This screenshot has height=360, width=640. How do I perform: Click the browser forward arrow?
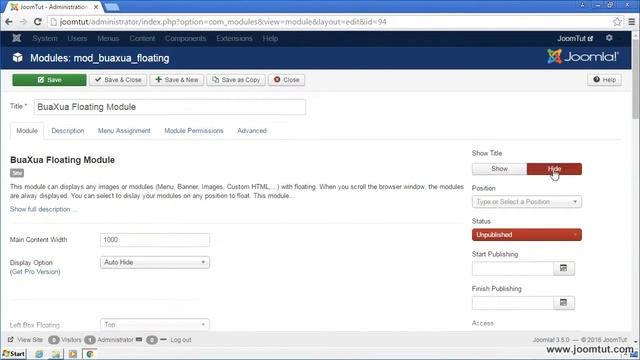(x=23, y=22)
